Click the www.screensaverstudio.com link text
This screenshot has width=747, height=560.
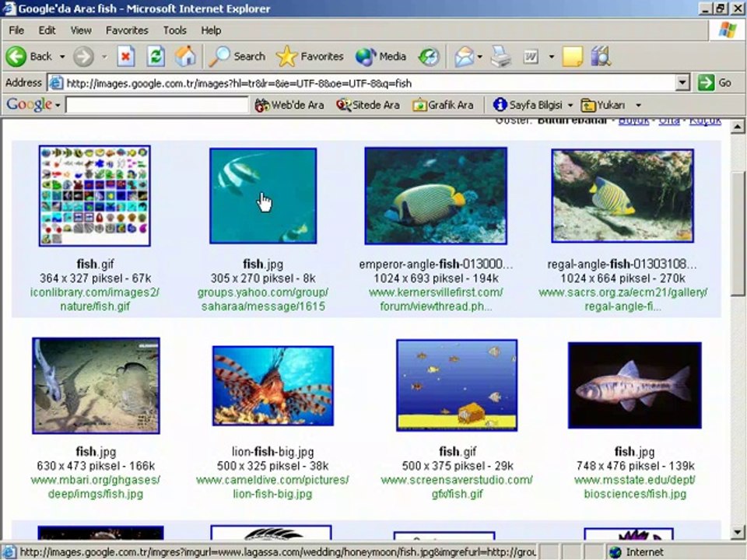tap(457, 480)
